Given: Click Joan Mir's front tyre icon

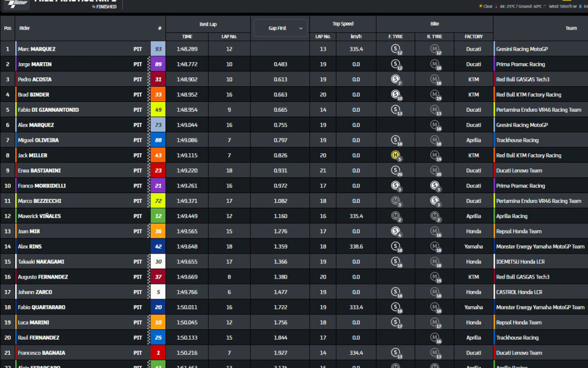Looking at the screenshot, I should [x=396, y=232].
